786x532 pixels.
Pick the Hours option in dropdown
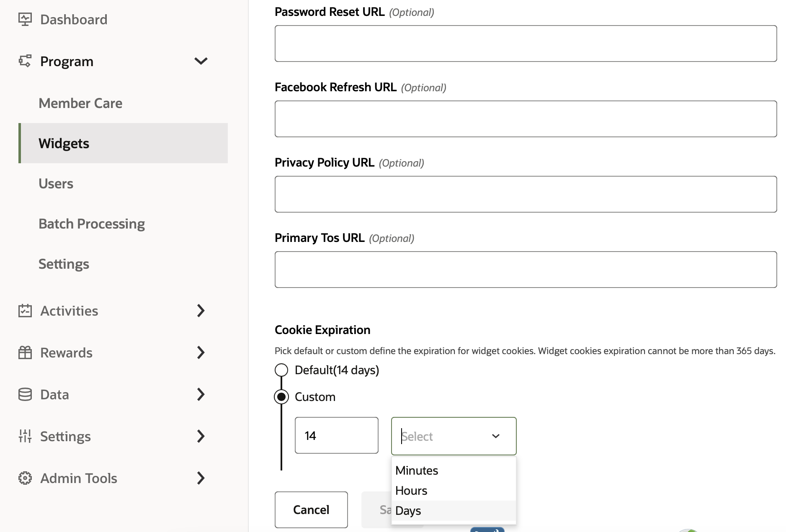pos(411,491)
